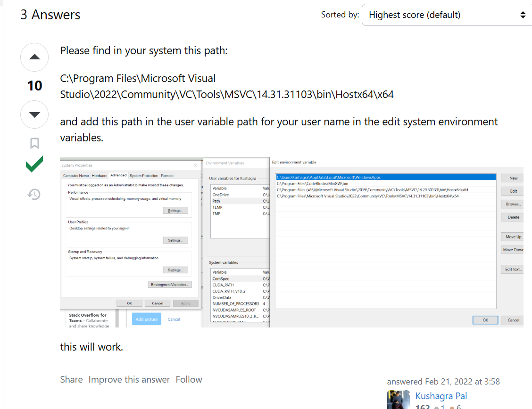532x409 pixels.
Task: Open Kushagra Pal's profile link
Action: tap(441, 396)
